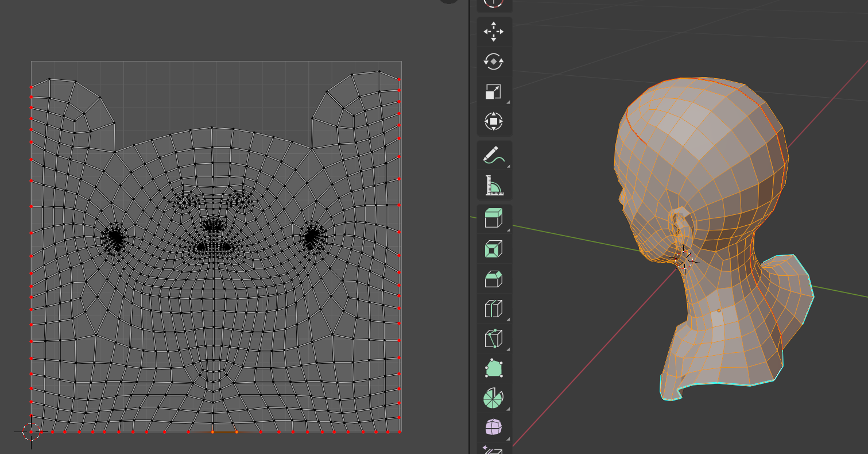Select the Annotate pencil tool
This screenshot has height=454, width=868.
tap(494, 155)
